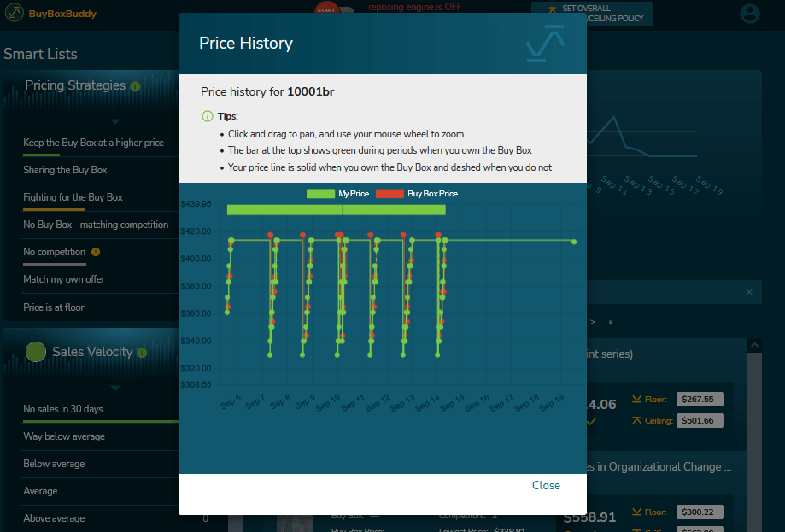785x532 pixels.
Task: Choose the Average sales velocity list
Action: (40, 491)
